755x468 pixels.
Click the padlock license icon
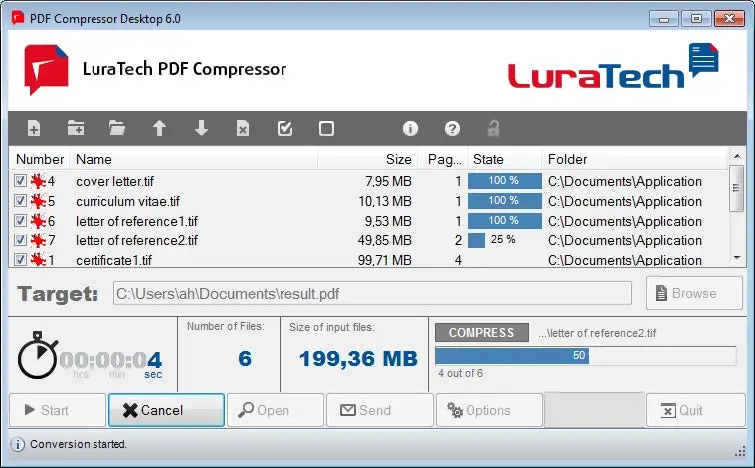[493, 129]
